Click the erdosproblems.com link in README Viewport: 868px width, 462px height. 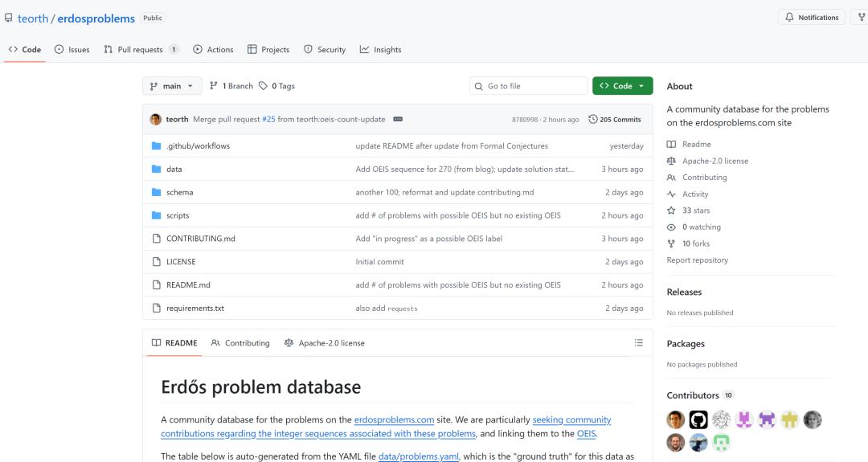(394, 419)
